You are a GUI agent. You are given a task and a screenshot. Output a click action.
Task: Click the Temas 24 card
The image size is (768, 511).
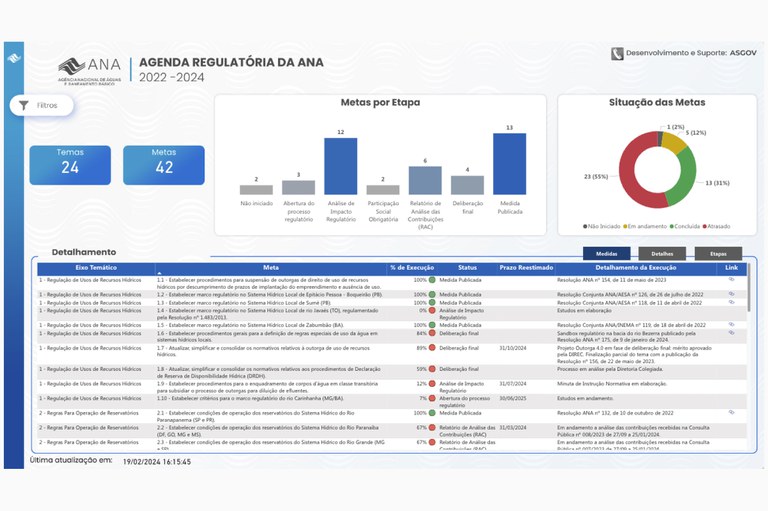click(x=70, y=164)
